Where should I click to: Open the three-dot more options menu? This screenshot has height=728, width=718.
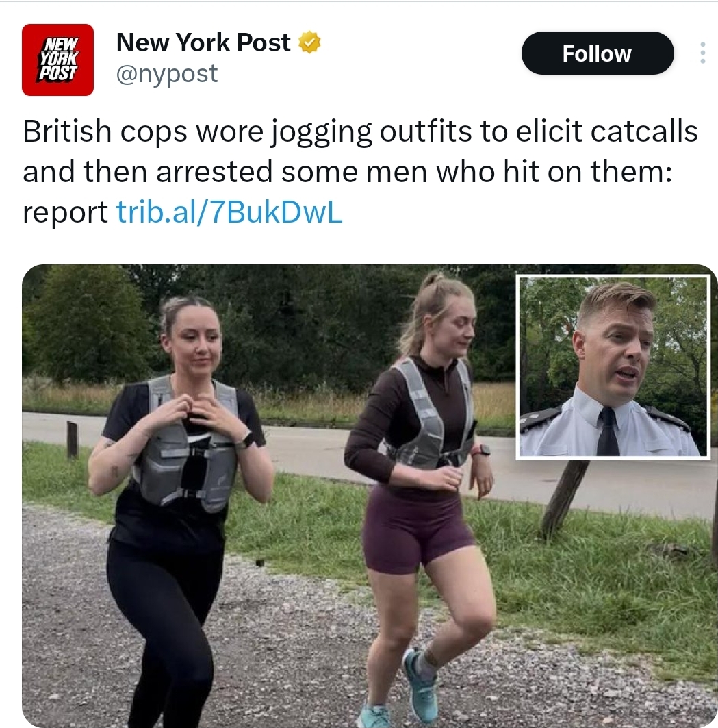(703, 53)
